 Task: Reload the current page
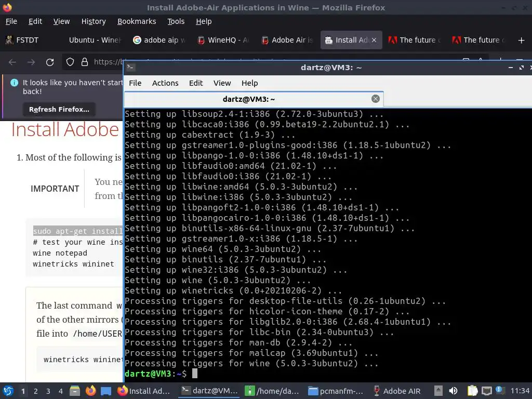pyautogui.click(x=50, y=62)
